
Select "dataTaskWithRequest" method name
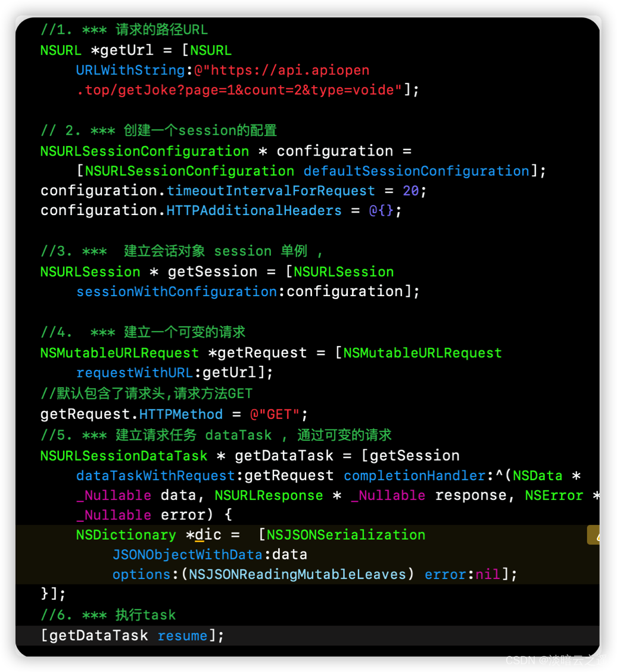(155, 475)
